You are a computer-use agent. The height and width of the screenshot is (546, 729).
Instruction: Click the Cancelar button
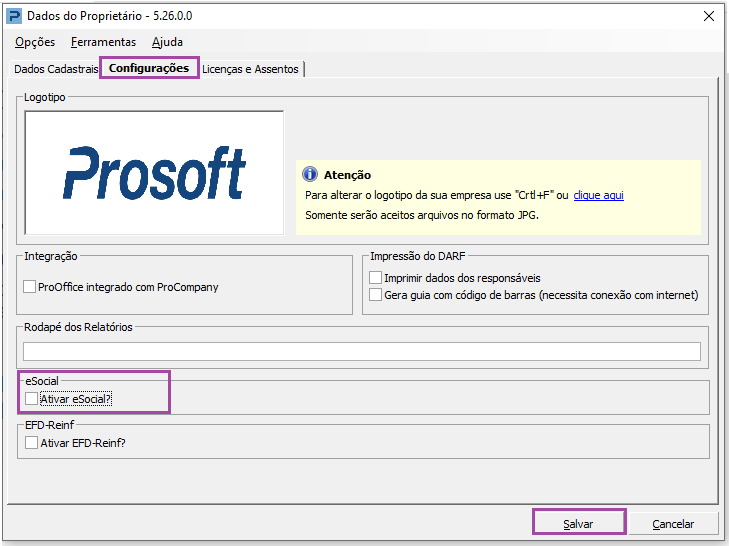pos(673,524)
